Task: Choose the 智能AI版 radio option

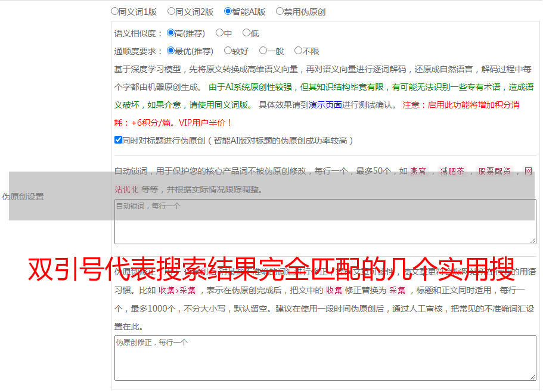Action: [228, 11]
